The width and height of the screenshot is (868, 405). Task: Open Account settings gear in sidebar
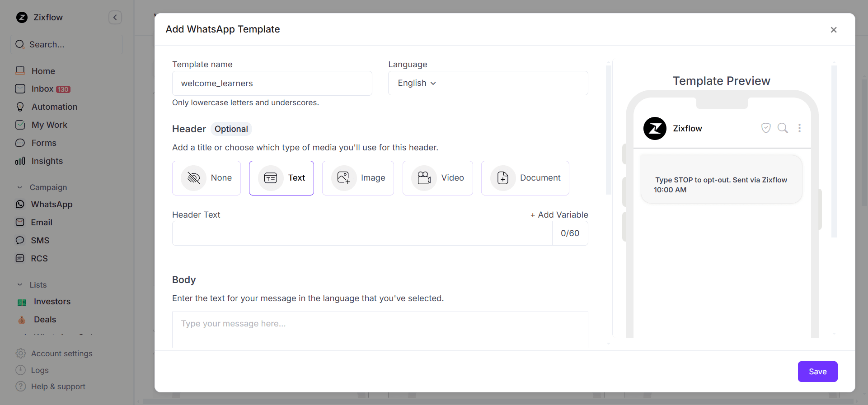(21, 354)
